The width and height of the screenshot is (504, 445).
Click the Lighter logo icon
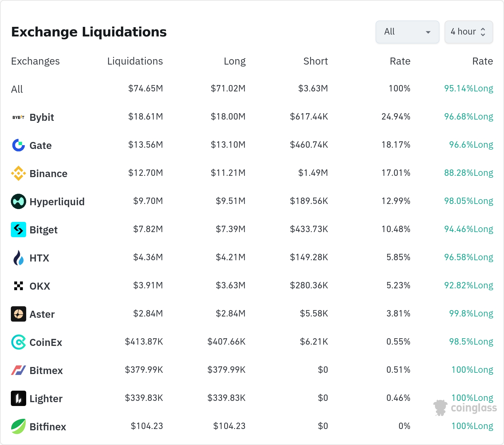(18, 398)
